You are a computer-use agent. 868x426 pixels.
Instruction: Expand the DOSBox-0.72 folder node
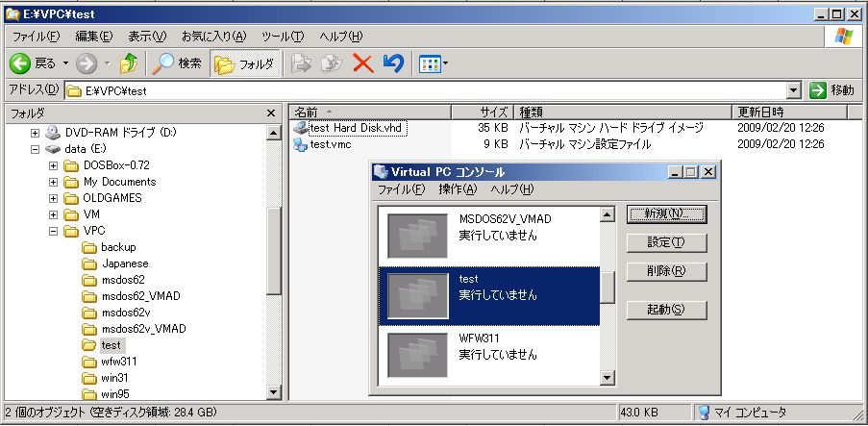[x=53, y=165]
